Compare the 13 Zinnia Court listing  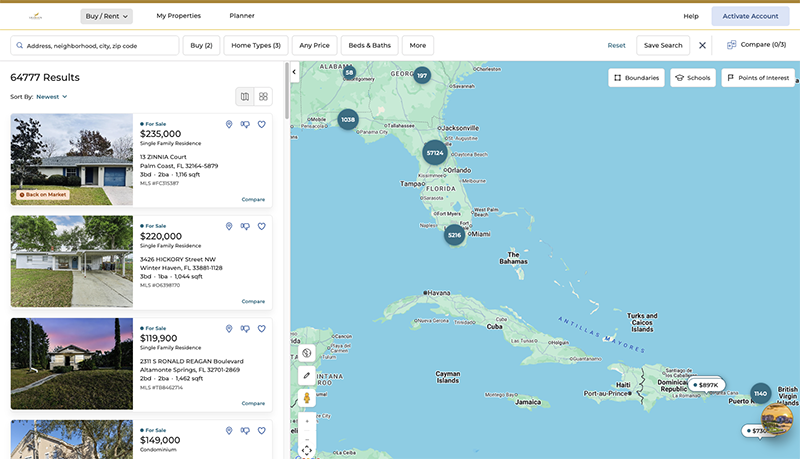click(253, 199)
